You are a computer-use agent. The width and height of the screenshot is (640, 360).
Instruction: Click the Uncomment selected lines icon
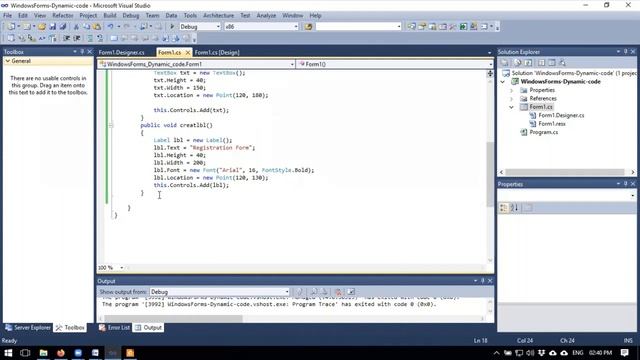100,38
